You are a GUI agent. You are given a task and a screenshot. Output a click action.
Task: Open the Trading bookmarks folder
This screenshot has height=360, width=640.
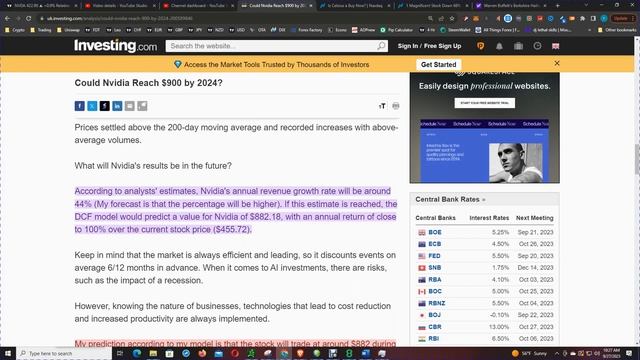41,30
